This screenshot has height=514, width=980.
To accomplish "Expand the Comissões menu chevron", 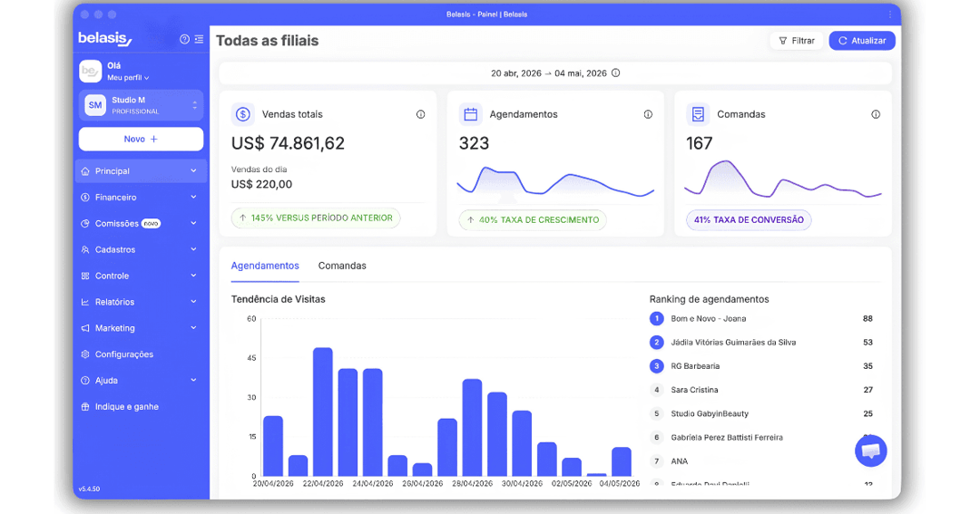I will (194, 224).
